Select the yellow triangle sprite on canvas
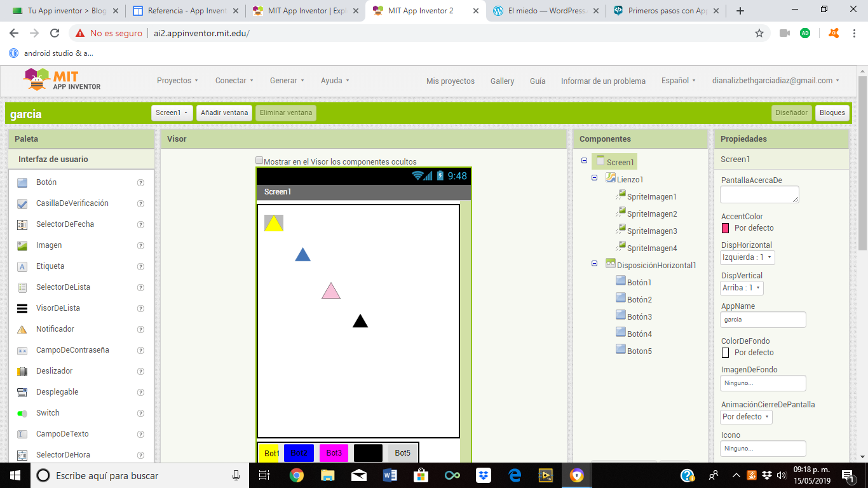 click(x=274, y=223)
